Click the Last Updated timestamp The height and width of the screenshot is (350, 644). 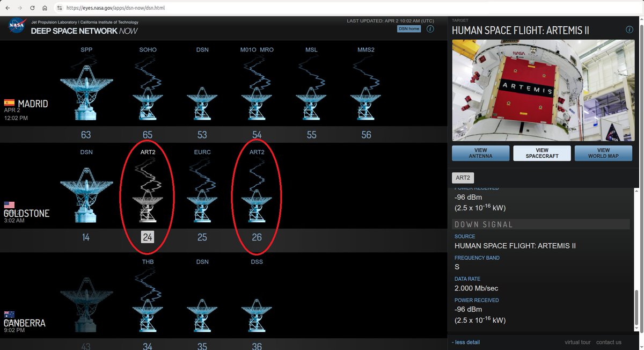[391, 21]
